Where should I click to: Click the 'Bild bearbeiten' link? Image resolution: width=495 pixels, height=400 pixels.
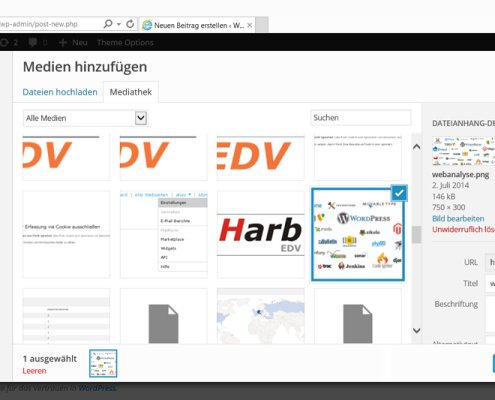click(x=458, y=219)
